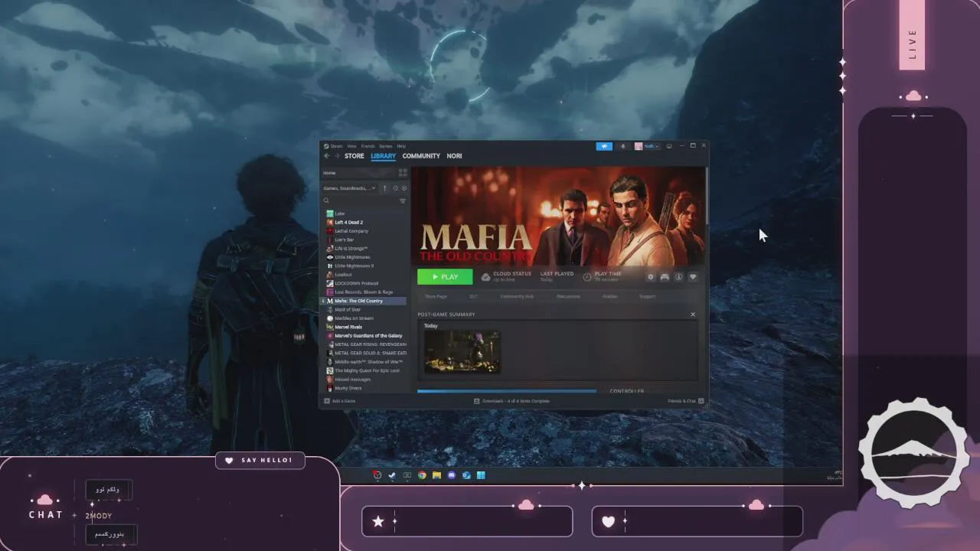Click SAY HELLO! on stream overlay
The width and height of the screenshot is (980, 551).
click(x=260, y=460)
